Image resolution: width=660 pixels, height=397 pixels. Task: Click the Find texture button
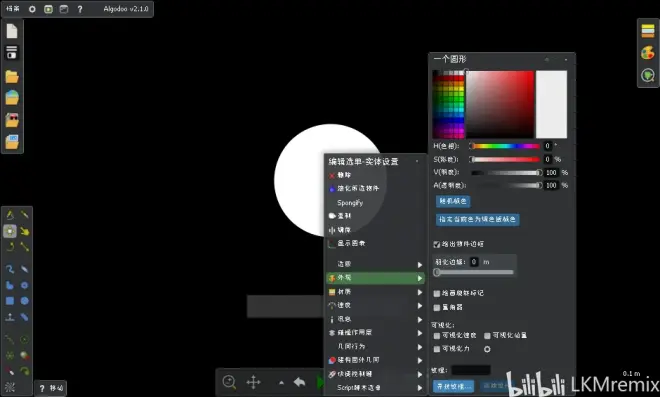tap(453, 386)
